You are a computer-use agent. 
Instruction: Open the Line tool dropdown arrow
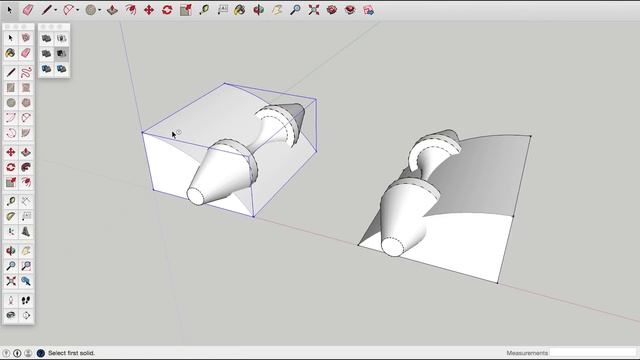56,10
